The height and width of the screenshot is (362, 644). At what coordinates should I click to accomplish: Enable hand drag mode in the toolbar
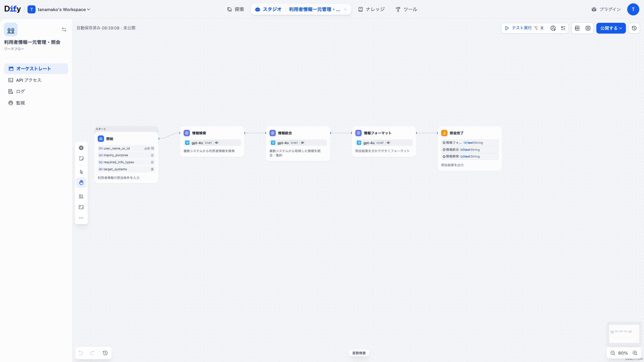pyautogui.click(x=81, y=182)
